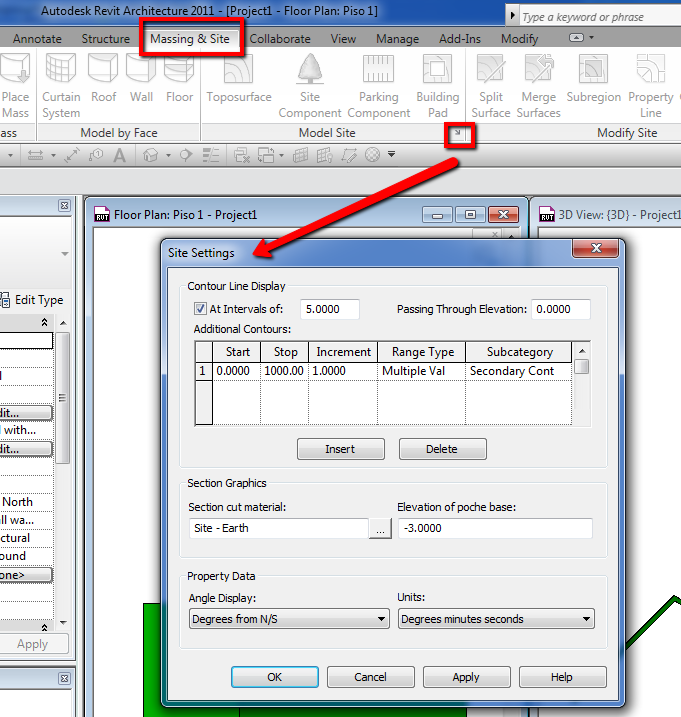Click the Properties panel scroll up arrow
The height and width of the screenshot is (717, 681).
(63, 323)
